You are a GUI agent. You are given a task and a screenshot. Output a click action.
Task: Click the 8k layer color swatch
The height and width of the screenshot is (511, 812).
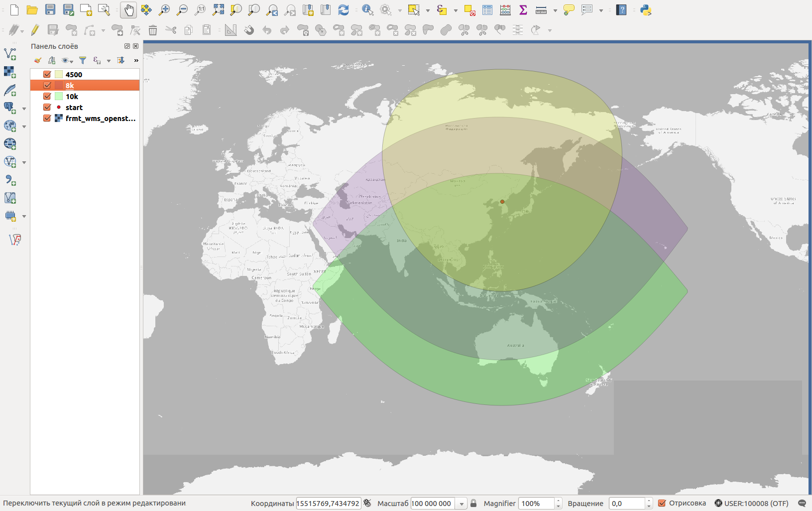click(59, 85)
